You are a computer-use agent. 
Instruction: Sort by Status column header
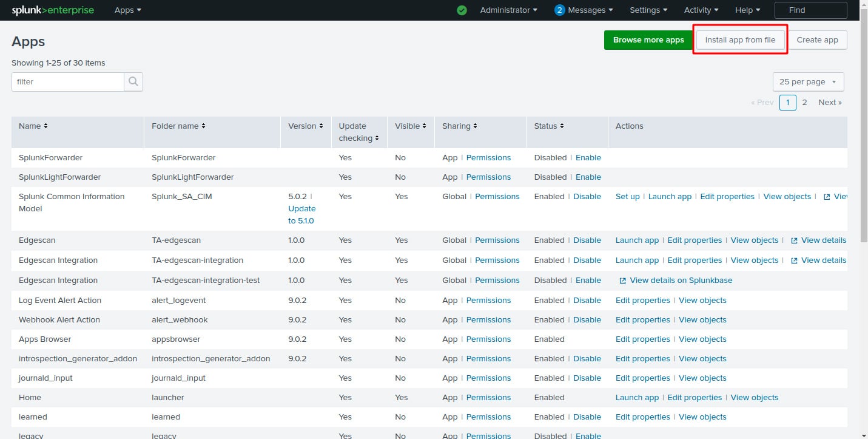549,126
